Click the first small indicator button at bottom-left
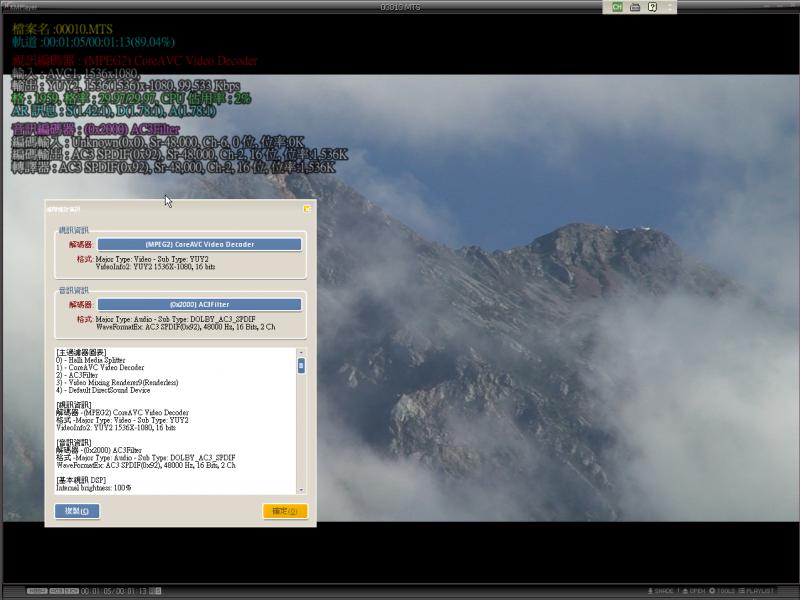Screen dimensions: 800x600 (x=37, y=591)
